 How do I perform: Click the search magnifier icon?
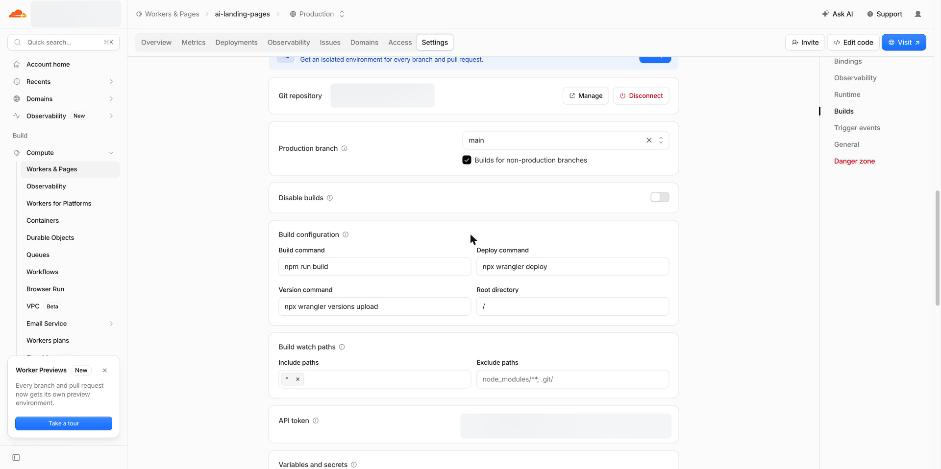pyautogui.click(x=17, y=43)
